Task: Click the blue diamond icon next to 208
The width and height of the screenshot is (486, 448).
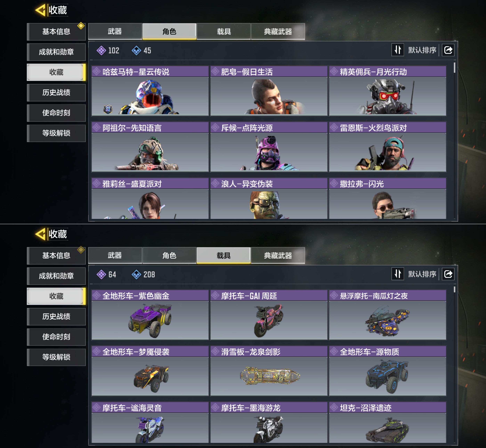Action: click(136, 275)
